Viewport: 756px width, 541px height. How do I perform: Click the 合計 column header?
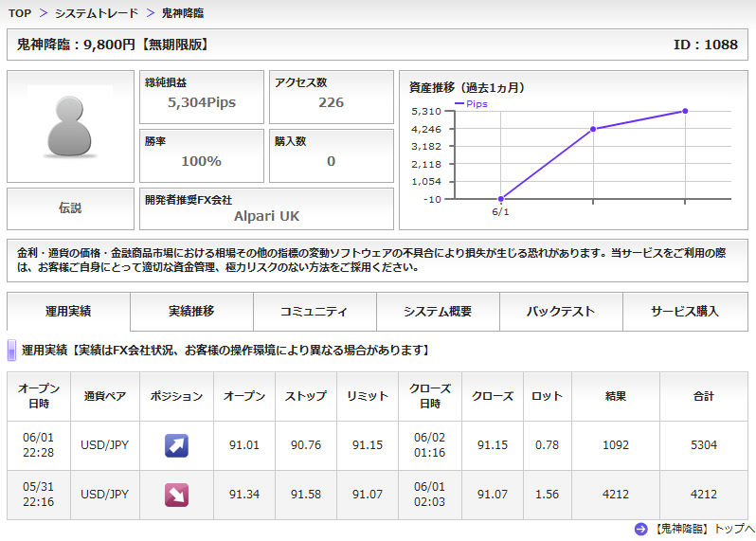(704, 396)
